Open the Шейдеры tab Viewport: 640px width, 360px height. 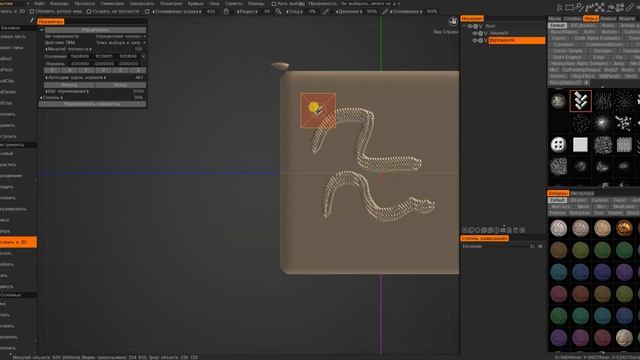click(558, 193)
